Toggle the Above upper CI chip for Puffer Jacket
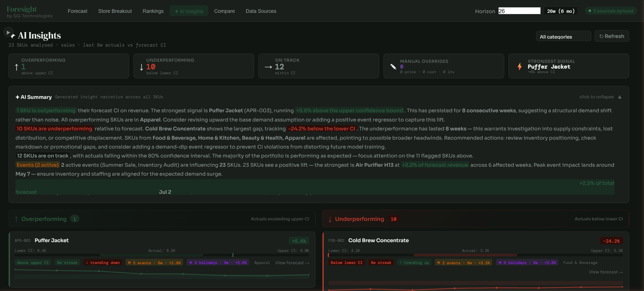The height and width of the screenshot is (291, 644). [x=33, y=263]
